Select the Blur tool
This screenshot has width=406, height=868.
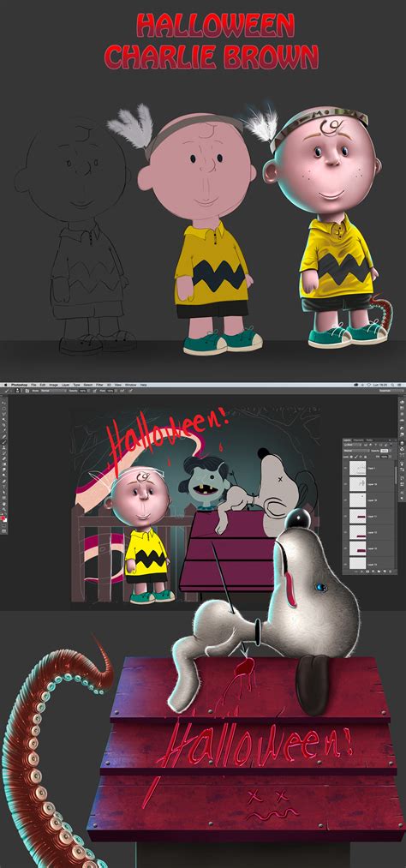pos(4,470)
